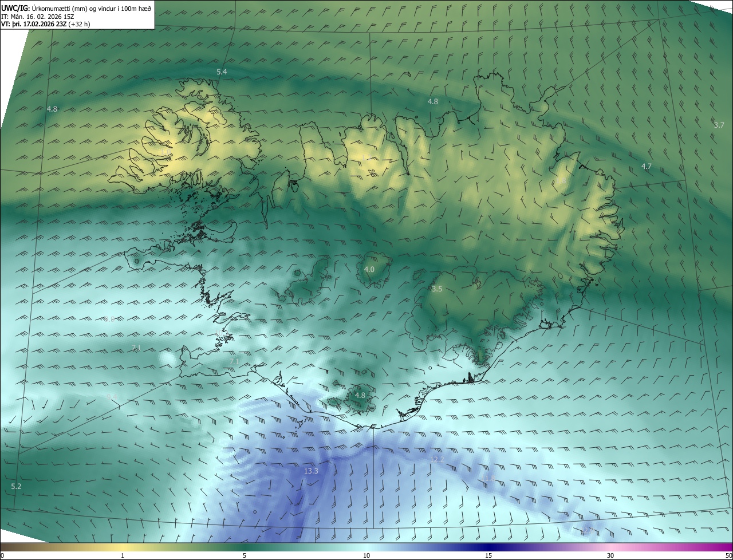The image size is (733, 560).
Task: Click the forecast offset "(+32 h)"
Action: point(79,24)
